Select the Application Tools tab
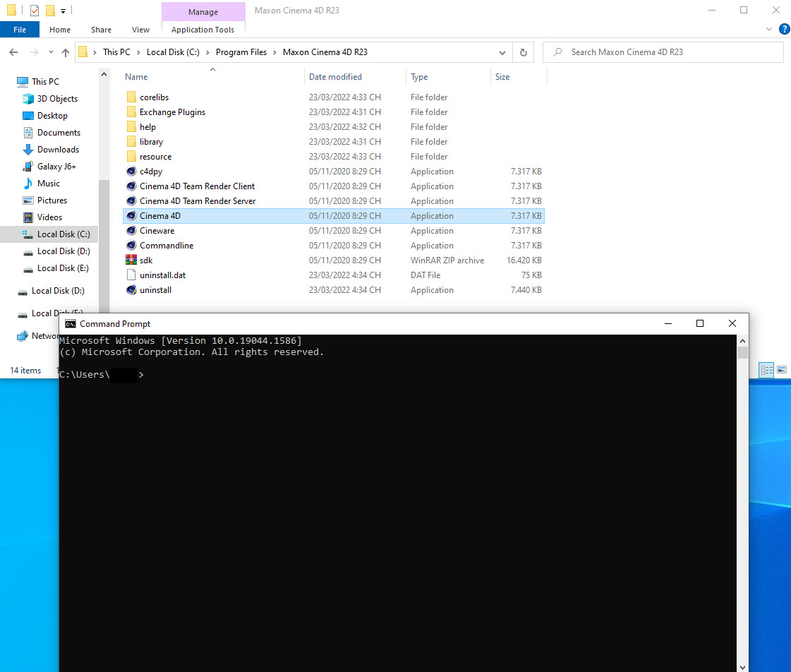791x672 pixels. (203, 30)
